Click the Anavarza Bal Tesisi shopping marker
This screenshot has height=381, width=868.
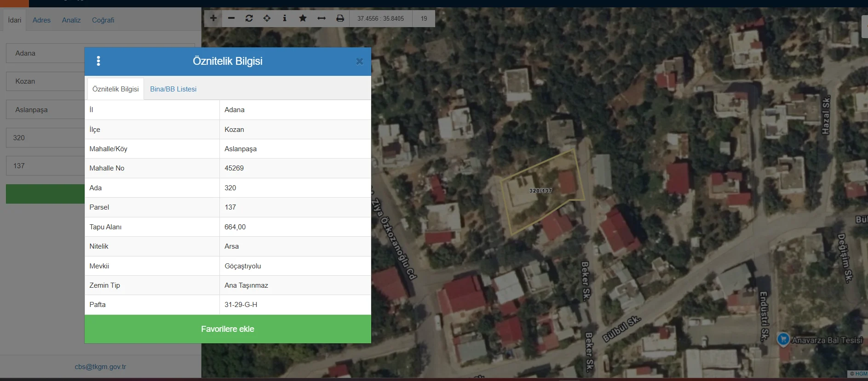click(783, 339)
